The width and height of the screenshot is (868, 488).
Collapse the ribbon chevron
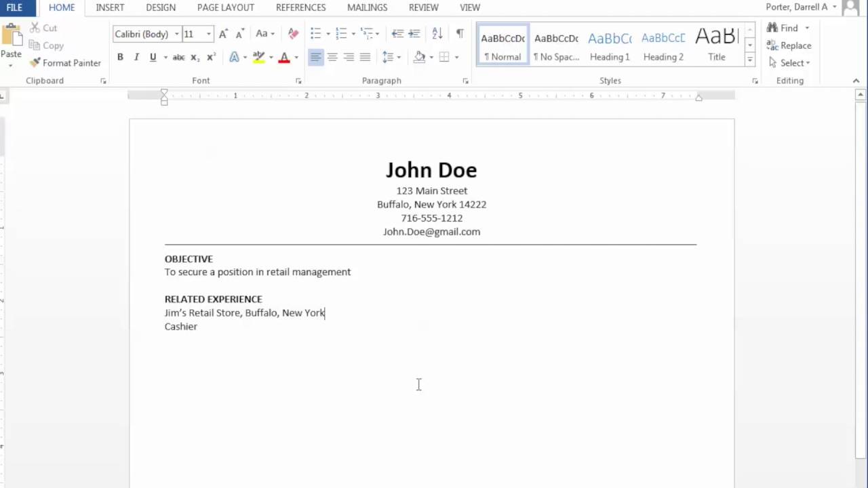[856, 81]
